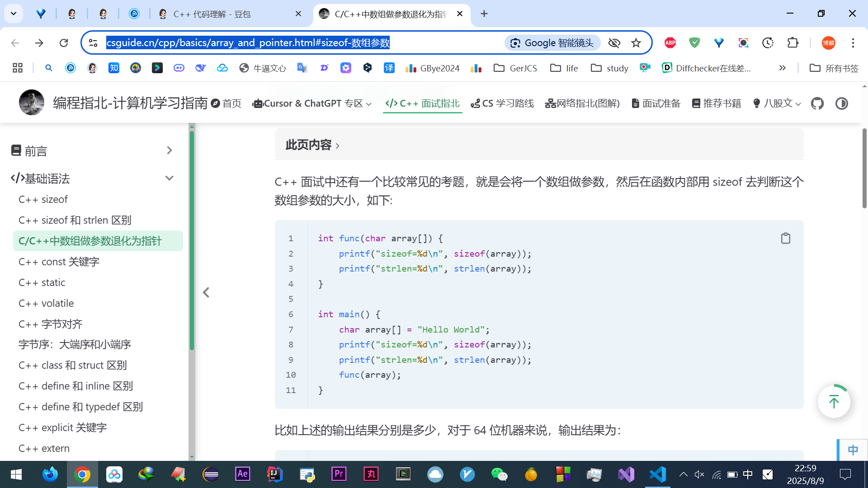Open the AdBlock Plus extension icon
This screenshot has width=868, height=488.
point(670,43)
